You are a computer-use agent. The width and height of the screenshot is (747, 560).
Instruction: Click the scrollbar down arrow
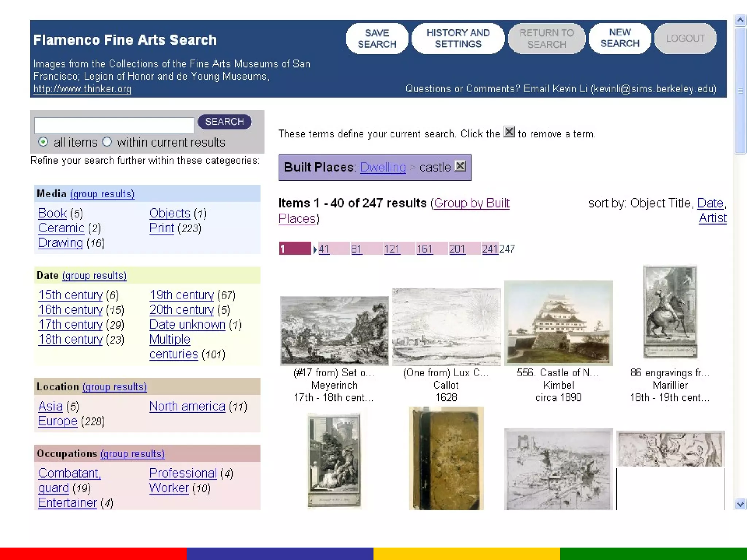[740, 504]
